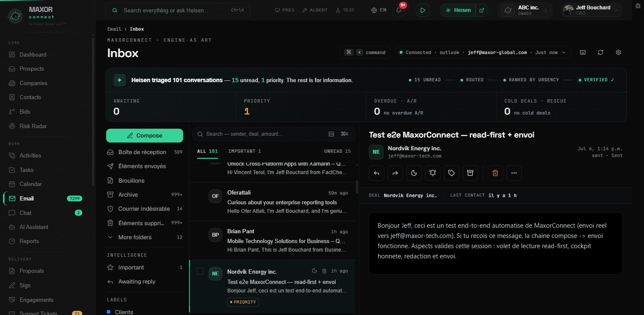This screenshot has width=644, height=315.
Task: Compose a new email
Action: click(145, 135)
